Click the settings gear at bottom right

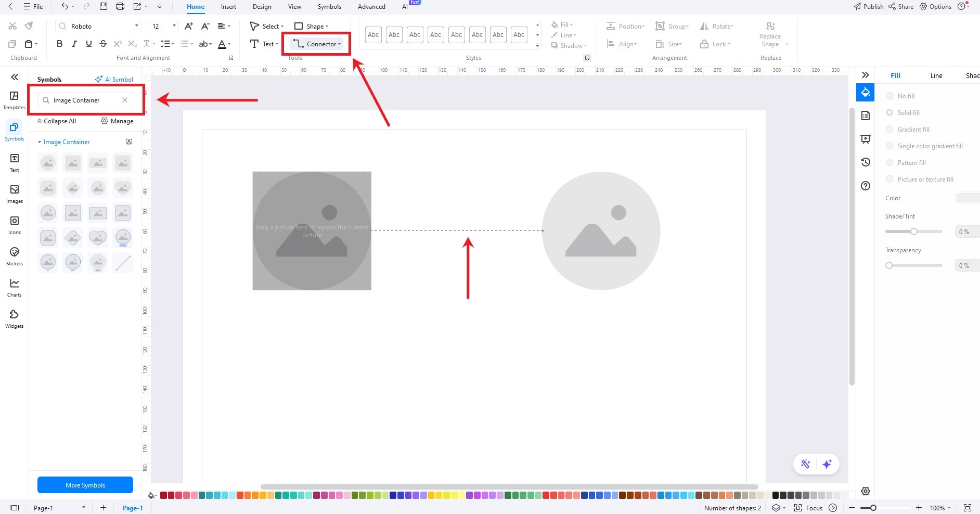pos(866,491)
